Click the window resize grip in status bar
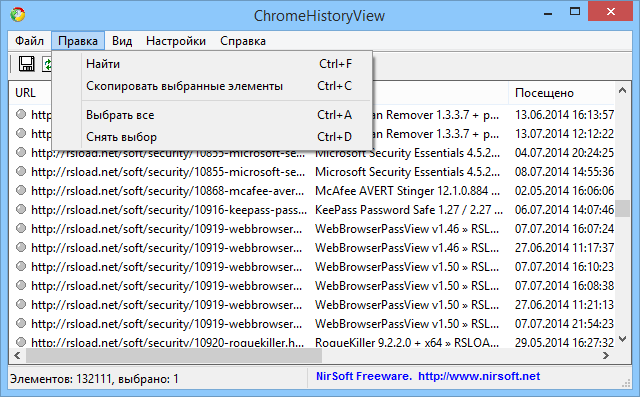 pos(626,383)
